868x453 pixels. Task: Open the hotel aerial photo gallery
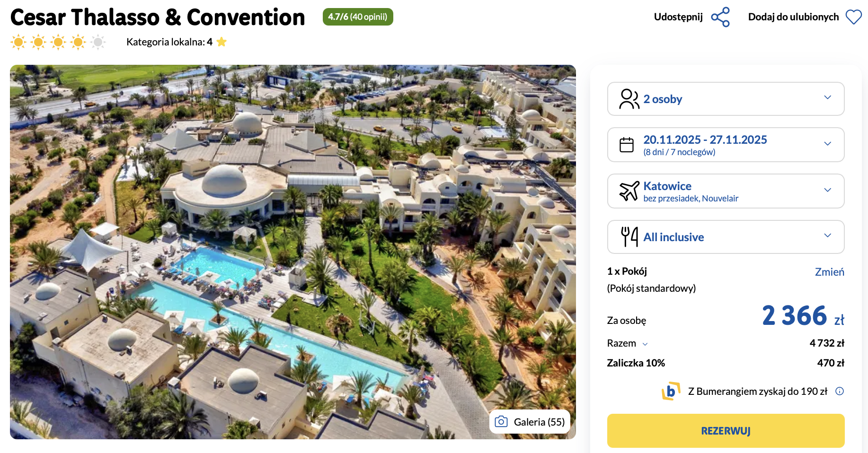click(x=292, y=252)
